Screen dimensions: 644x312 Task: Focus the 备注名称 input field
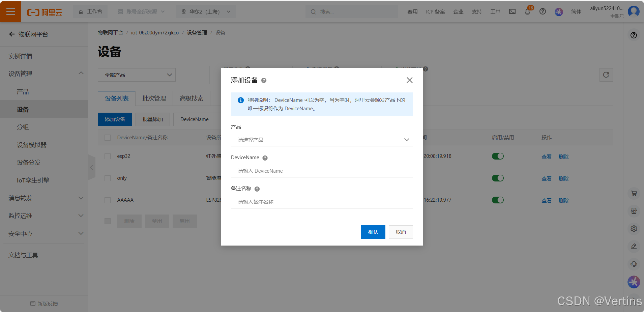[x=322, y=202]
